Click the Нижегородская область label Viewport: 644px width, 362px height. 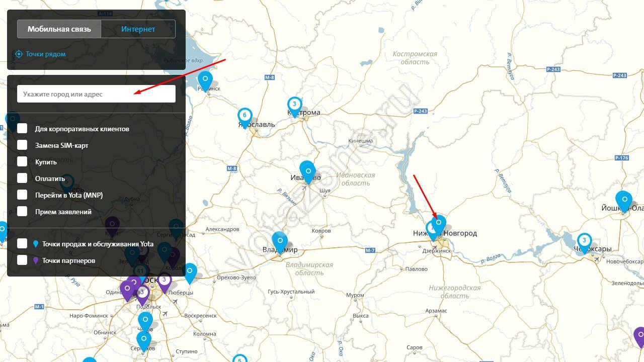pos(455,292)
